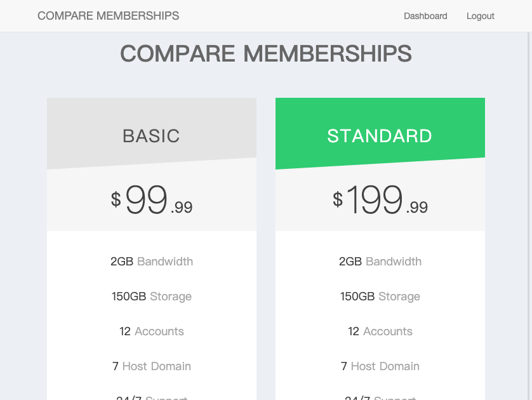Click Logout in the top navigation
The image size is (532, 400).
pos(480,16)
